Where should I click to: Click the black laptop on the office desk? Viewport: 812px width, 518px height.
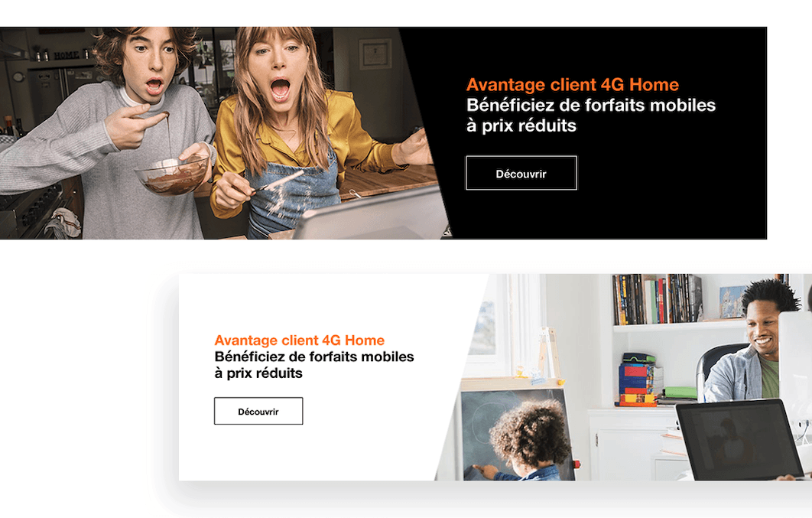tap(739, 439)
